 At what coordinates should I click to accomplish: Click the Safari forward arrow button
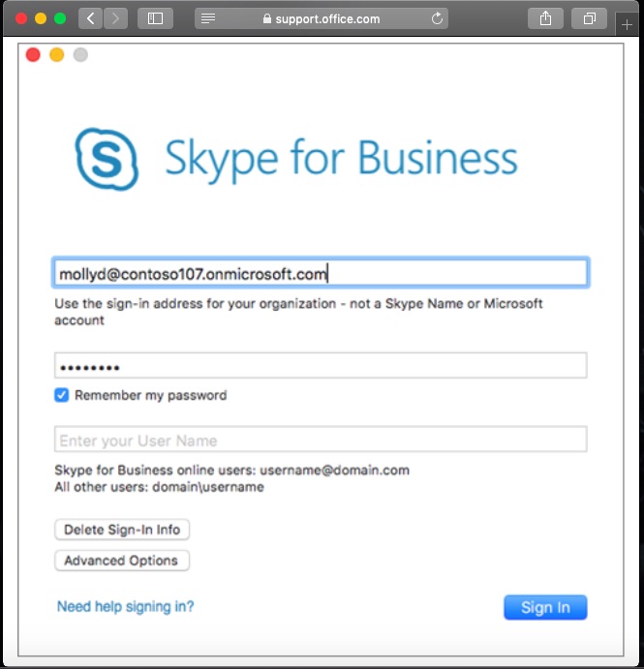115,18
